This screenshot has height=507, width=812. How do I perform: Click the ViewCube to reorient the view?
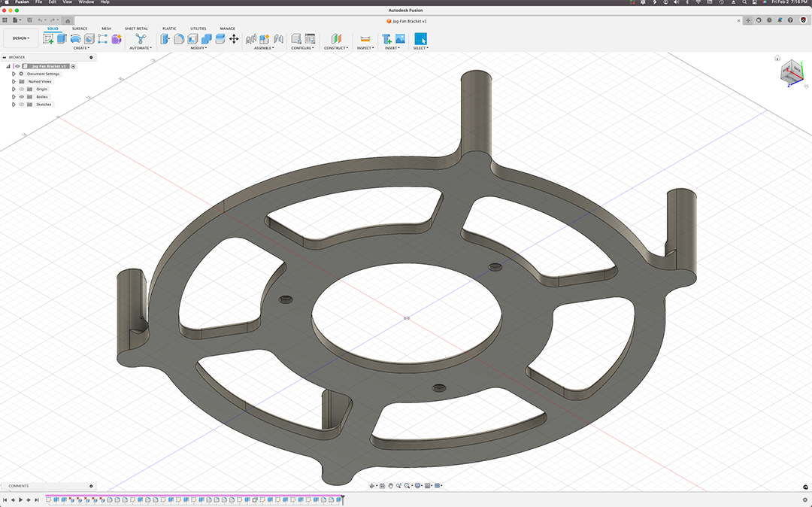(791, 71)
